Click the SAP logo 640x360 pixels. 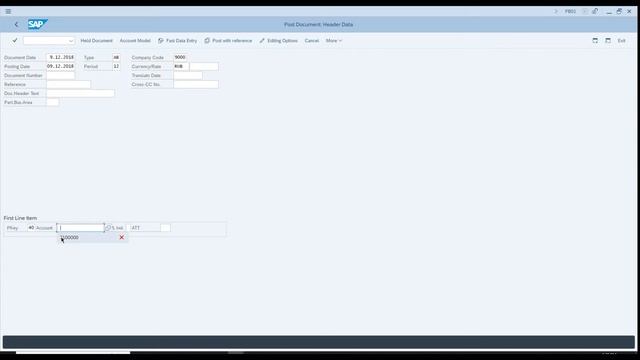[38, 24]
